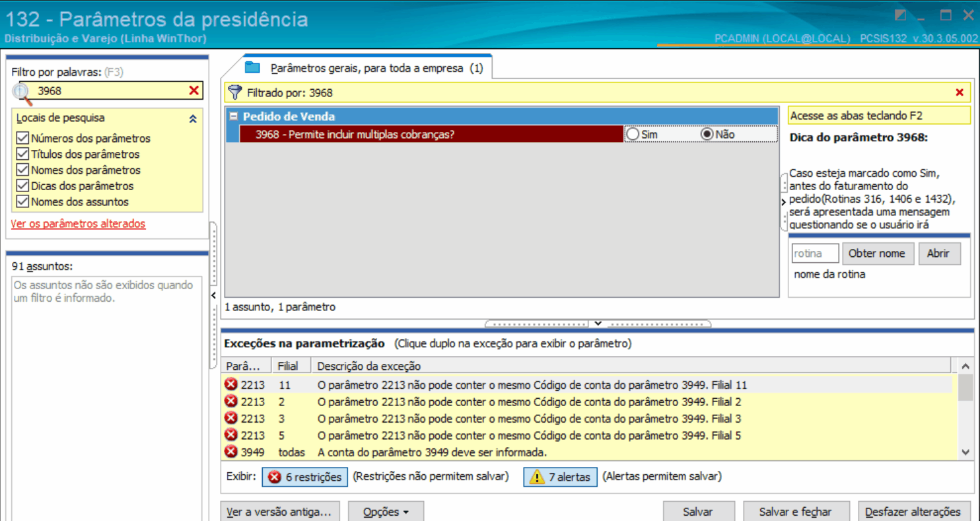Click error icon for parameter 2213 Filial 5

coord(231,435)
